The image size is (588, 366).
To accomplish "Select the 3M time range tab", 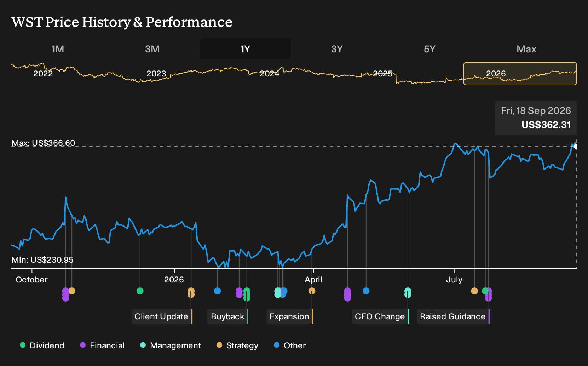I will [152, 49].
